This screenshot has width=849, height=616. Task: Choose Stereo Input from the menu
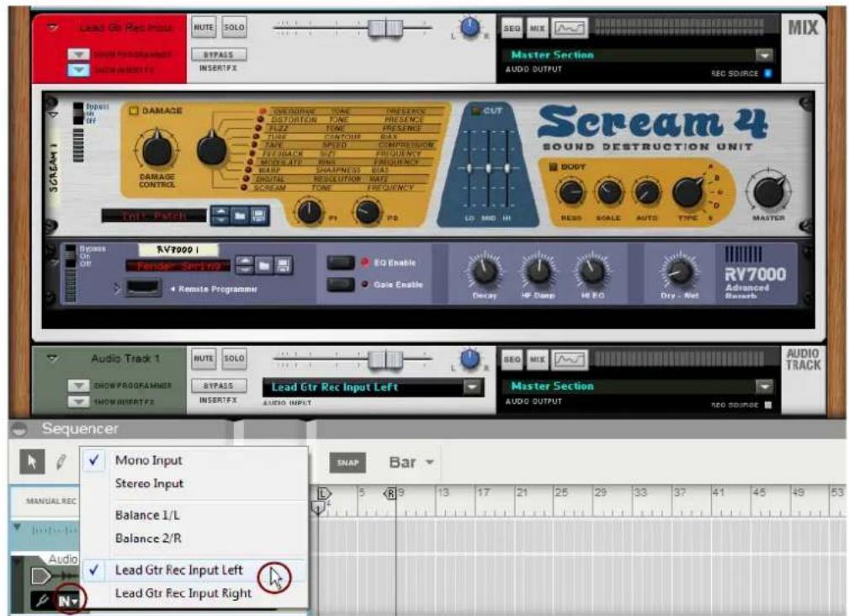point(149,483)
